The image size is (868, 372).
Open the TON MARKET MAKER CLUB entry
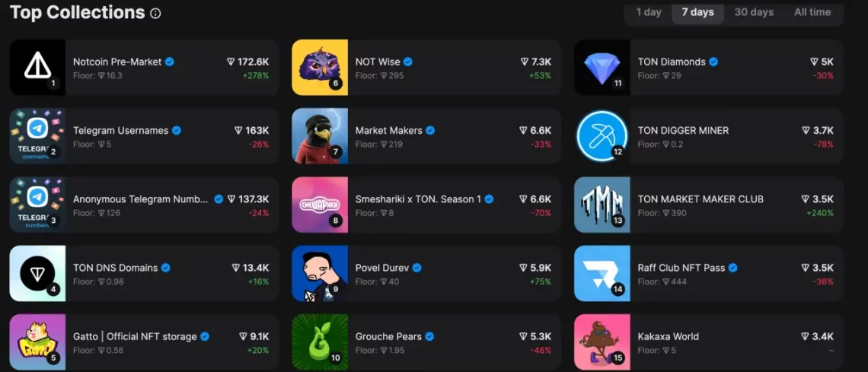[709, 205]
